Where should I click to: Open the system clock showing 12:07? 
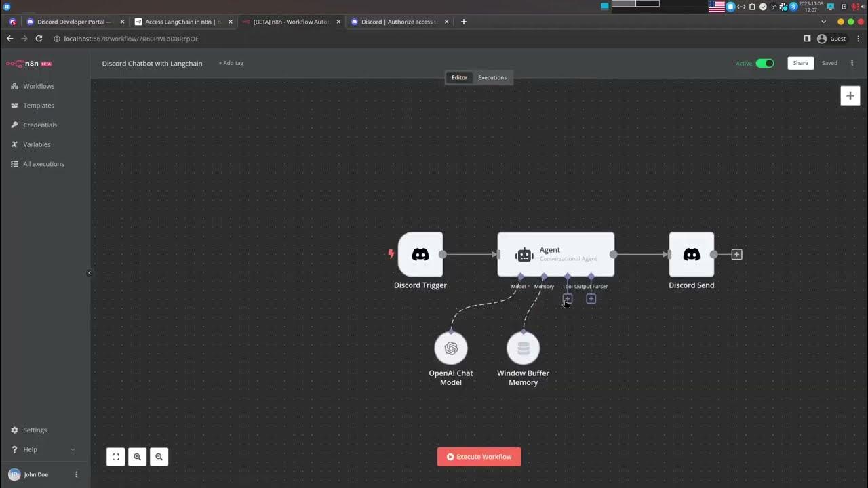[x=810, y=7]
